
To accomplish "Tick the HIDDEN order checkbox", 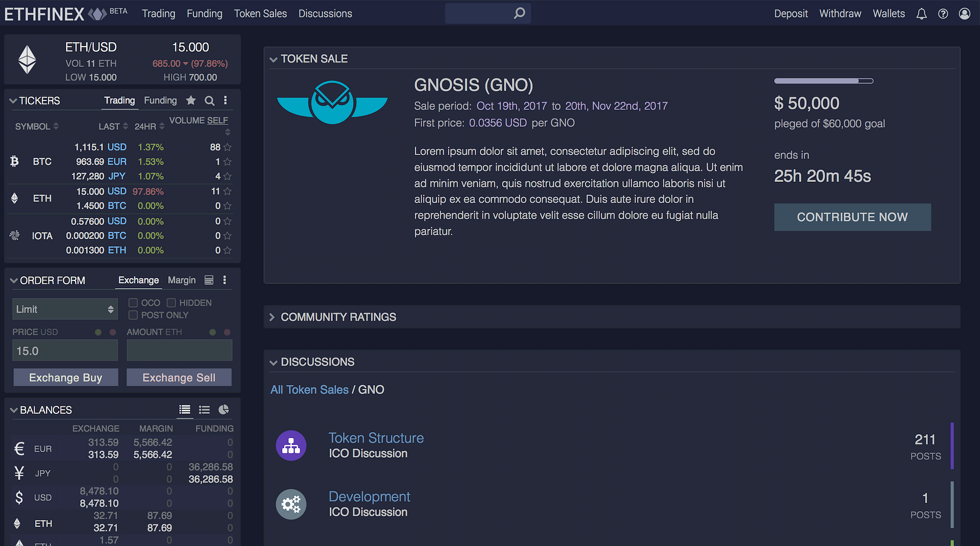I will pyautogui.click(x=171, y=303).
